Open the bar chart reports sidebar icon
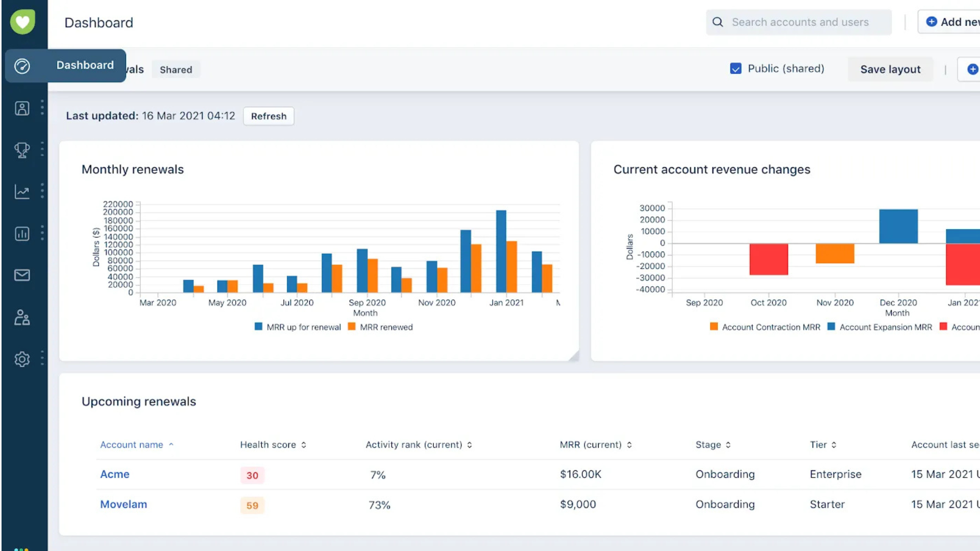This screenshot has height=551, width=980. pyautogui.click(x=22, y=234)
